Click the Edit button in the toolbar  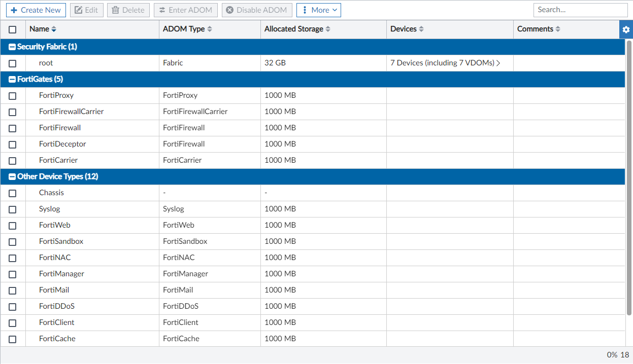[87, 10]
